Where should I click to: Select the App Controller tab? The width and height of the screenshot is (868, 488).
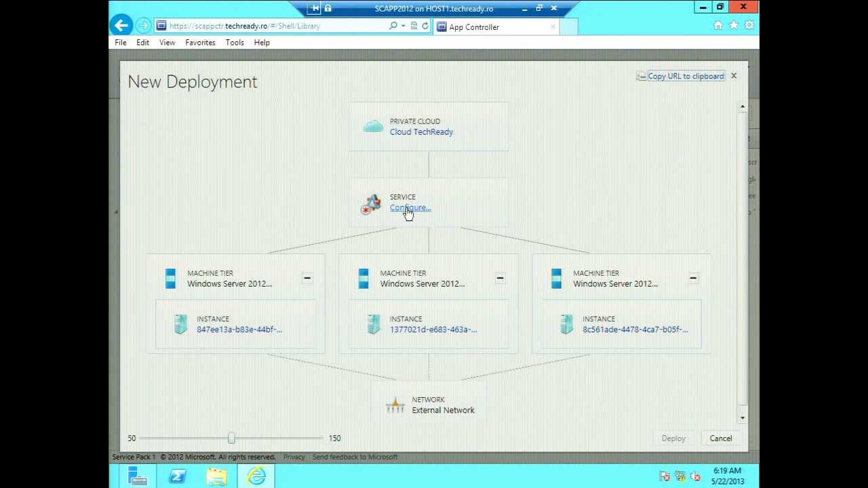pyautogui.click(x=495, y=26)
